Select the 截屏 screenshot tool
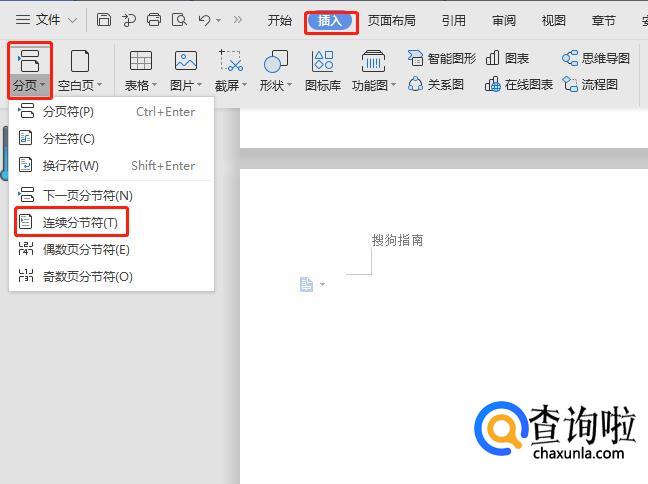This screenshot has height=484, width=648. (231, 69)
